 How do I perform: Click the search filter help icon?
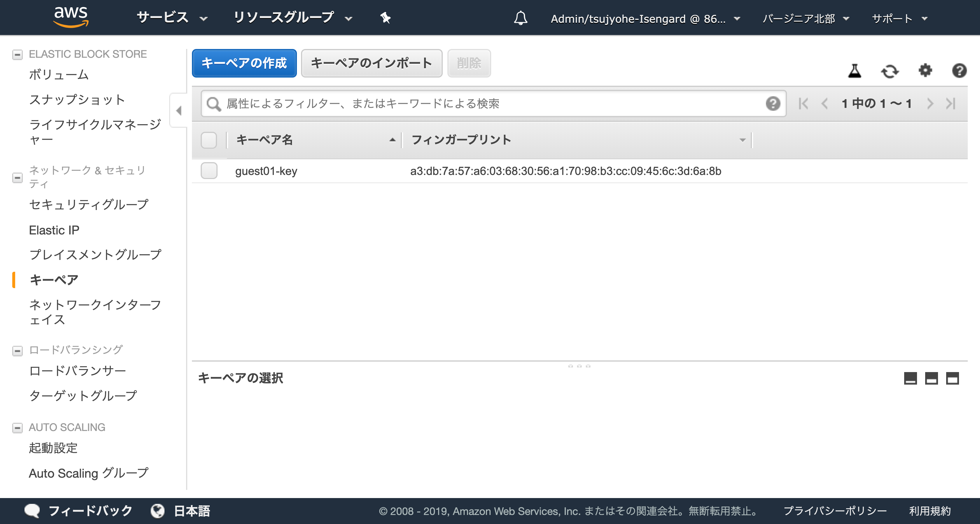[x=773, y=104]
